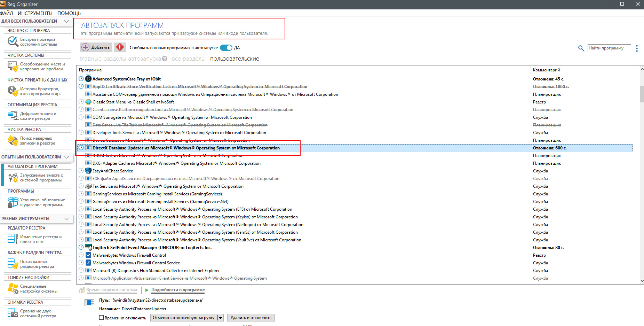
Task: Click Advanced SystemCare Tray program icon
Action: point(88,79)
